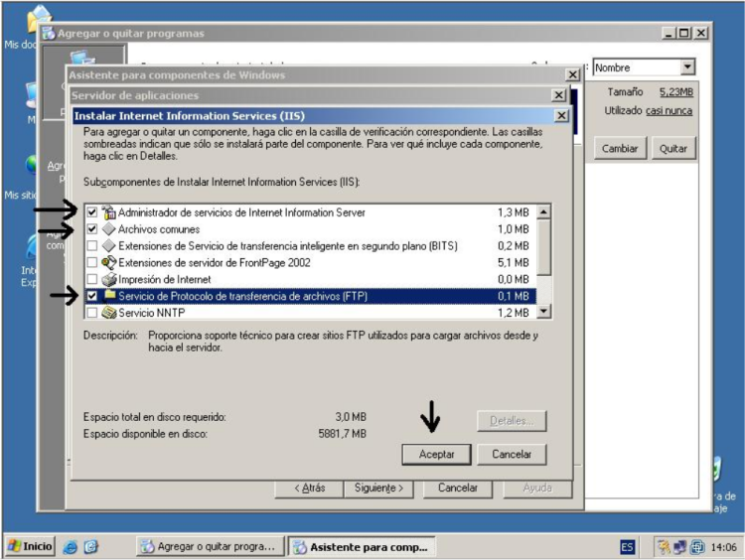Click the network computers tray icon
The image size is (745, 560).
click(x=679, y=547)
